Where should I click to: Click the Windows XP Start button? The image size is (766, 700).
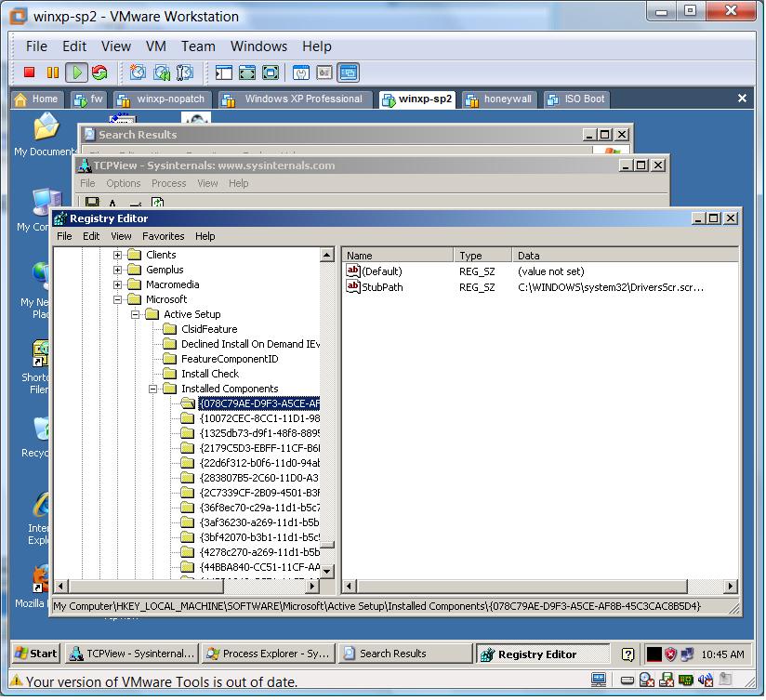click(x=36, y=654)
